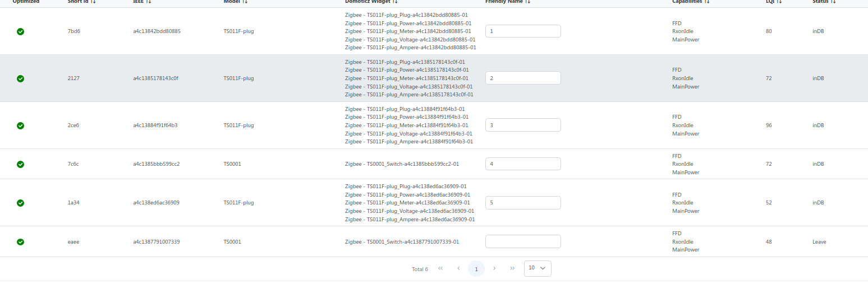Click TS011F-plug model in row 7bd6

(238, 31)
